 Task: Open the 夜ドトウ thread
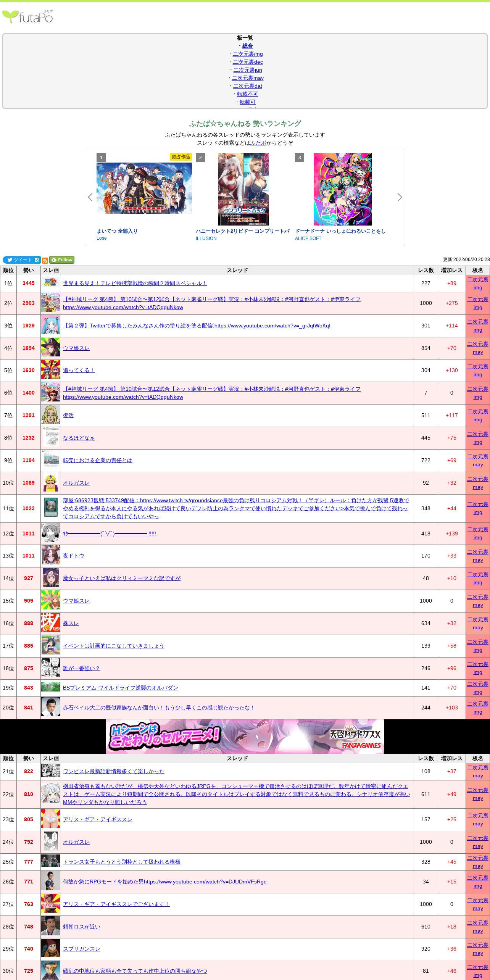click(x=74, y=556)
